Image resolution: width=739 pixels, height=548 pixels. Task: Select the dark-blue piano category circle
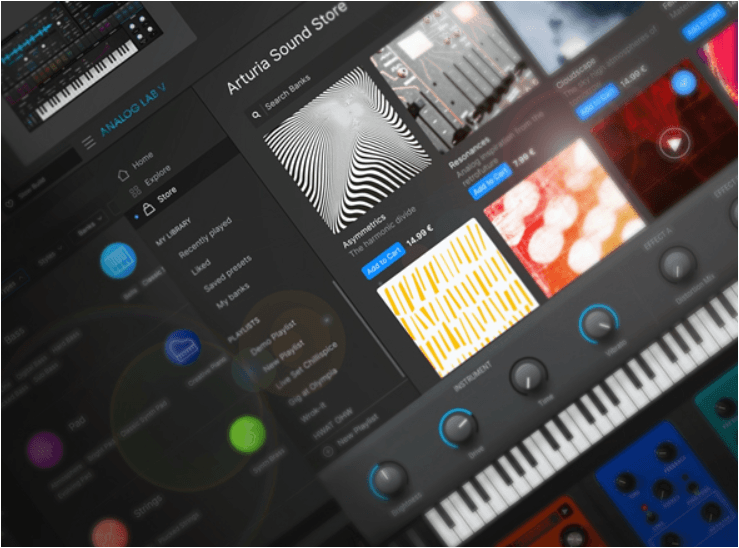pyautogui.click(x=182, y=348)
